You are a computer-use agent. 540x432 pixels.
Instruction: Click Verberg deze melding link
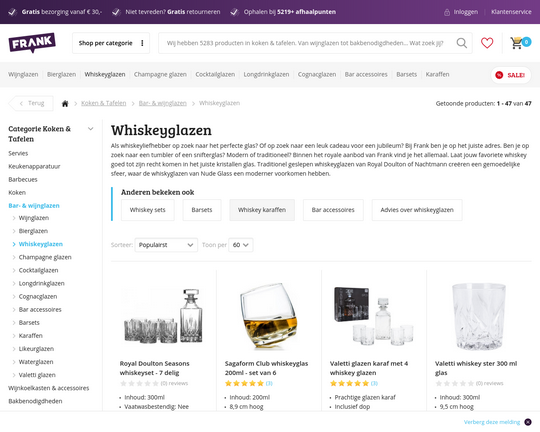(492, 422)
